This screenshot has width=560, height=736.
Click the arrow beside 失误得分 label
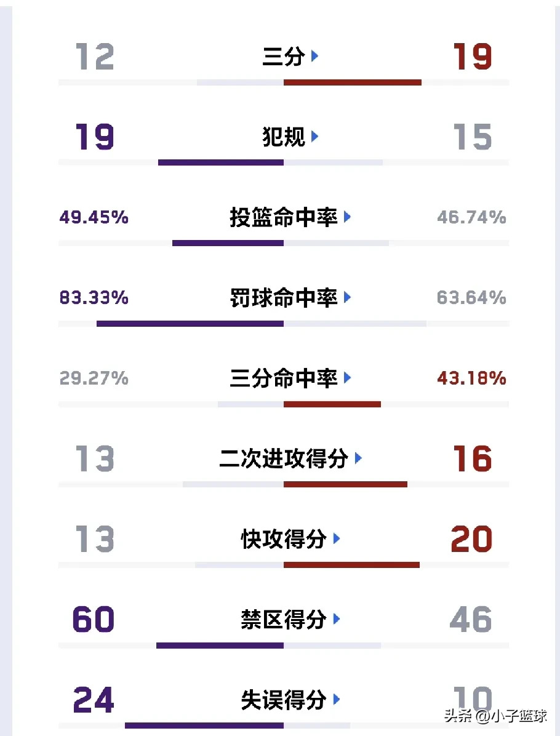coord(337,700)
